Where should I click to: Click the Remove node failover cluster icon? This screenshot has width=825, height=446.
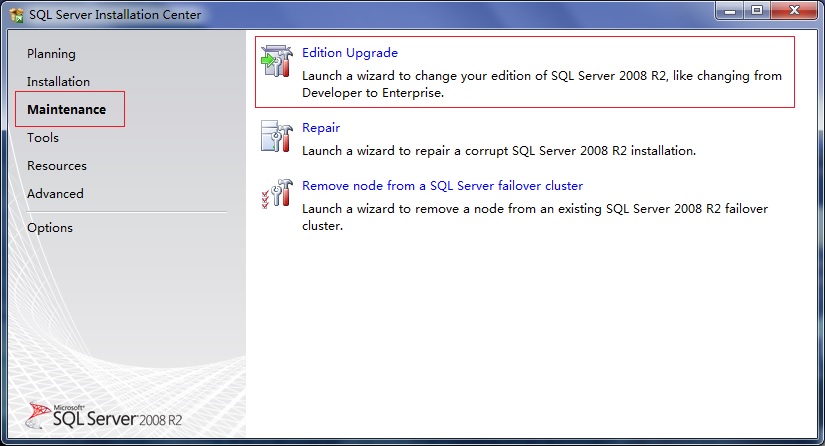pyautogui.click(x=277, y=194)
